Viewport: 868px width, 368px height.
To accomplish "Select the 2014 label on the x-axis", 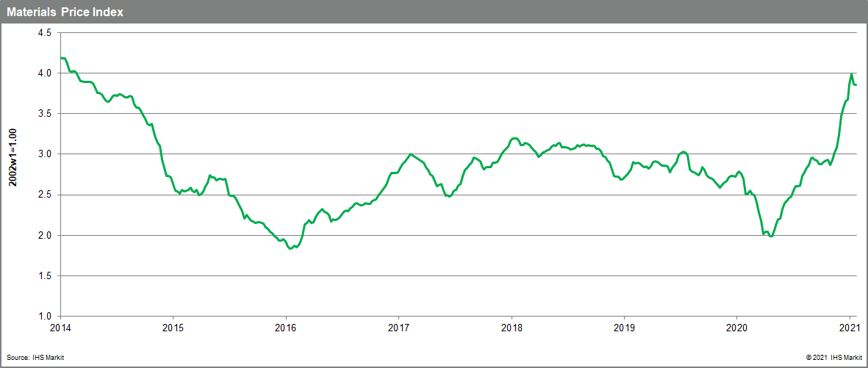I will [x=60, y=328].
